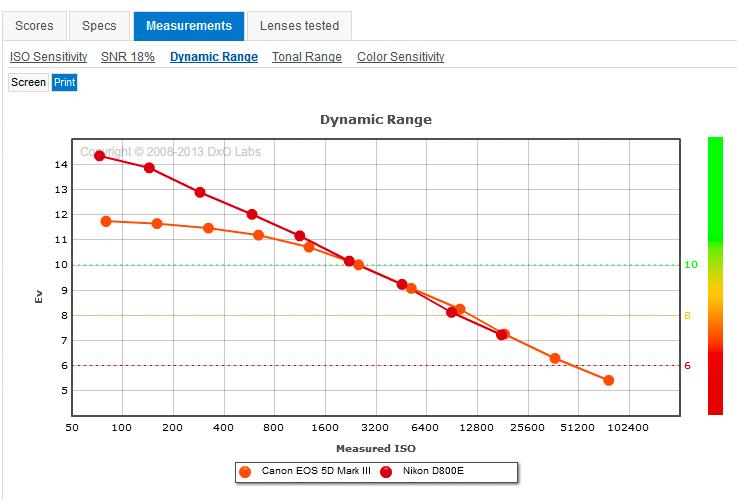Go to the Tonal Range measurement
The height and width of the screenshot is (500, 737).
(x=307, y=57)
